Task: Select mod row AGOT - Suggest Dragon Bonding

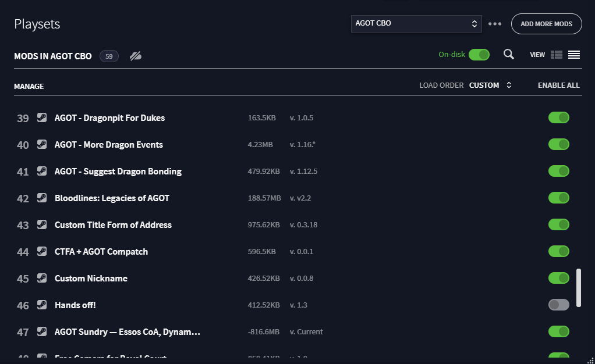Action: click(298, 171)
